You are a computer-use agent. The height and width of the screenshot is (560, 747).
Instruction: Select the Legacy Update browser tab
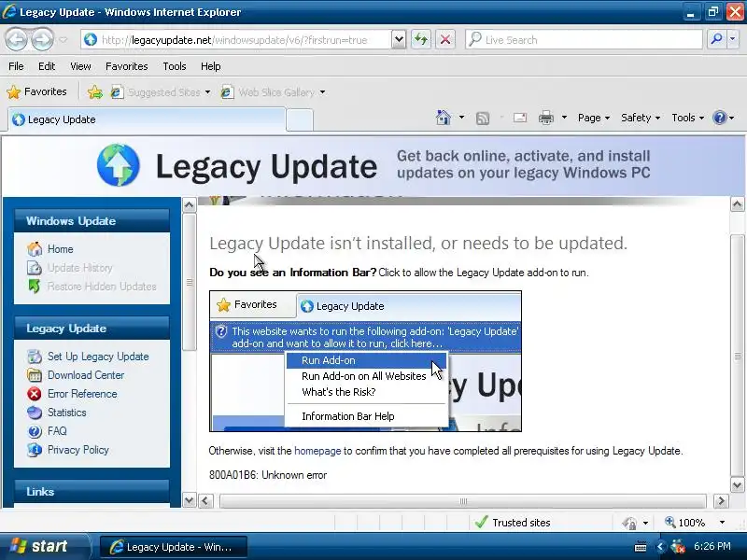[147, 119]
